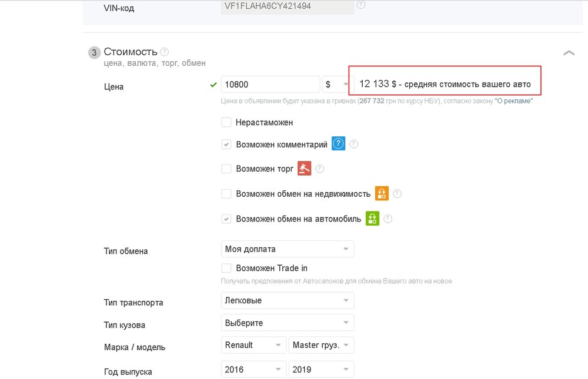Click the Тип транспорта label
The width and height of the screenshot is (588, 379).
(133, 303)
